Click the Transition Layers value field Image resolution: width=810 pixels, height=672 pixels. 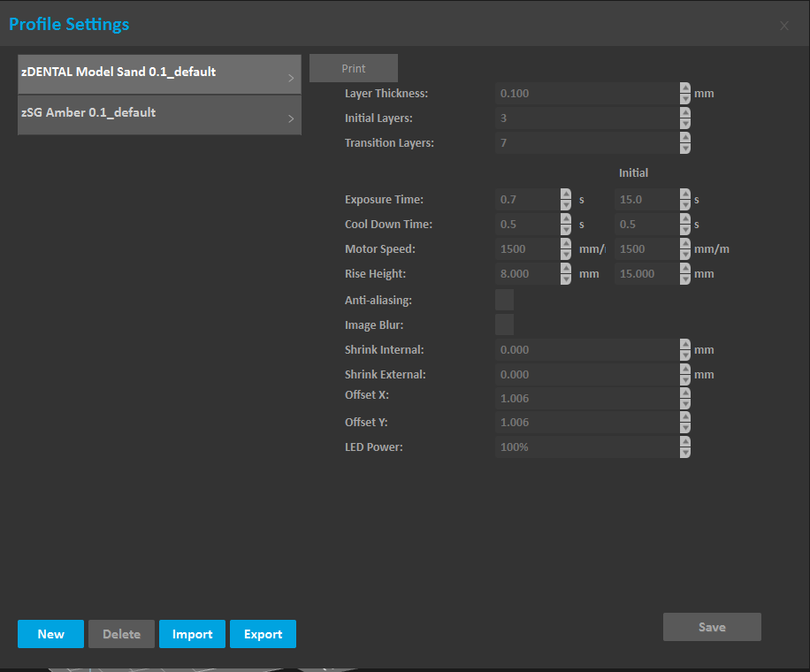(587, 143)
